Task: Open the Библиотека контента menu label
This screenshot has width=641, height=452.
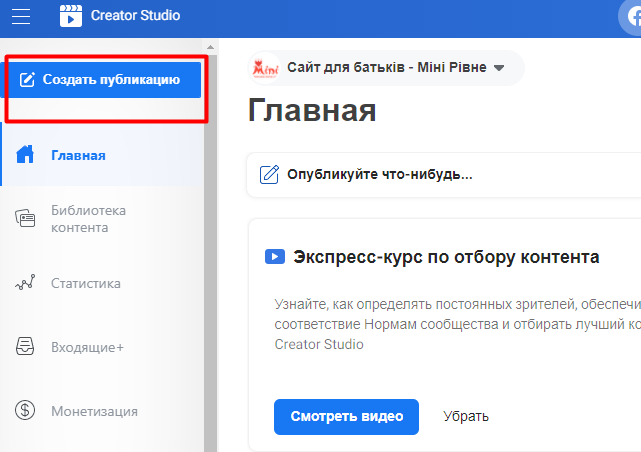Action: tap(88, 219)
